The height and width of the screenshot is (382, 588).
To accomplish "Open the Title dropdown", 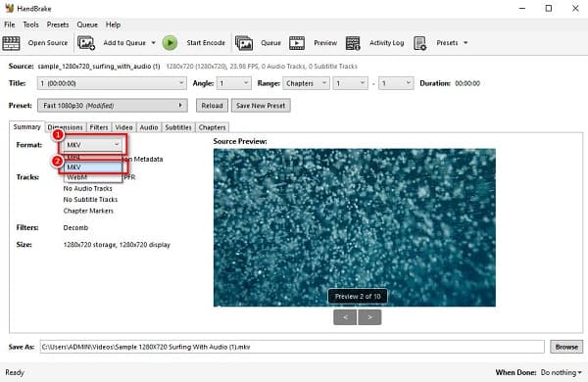I will point(112,83).
